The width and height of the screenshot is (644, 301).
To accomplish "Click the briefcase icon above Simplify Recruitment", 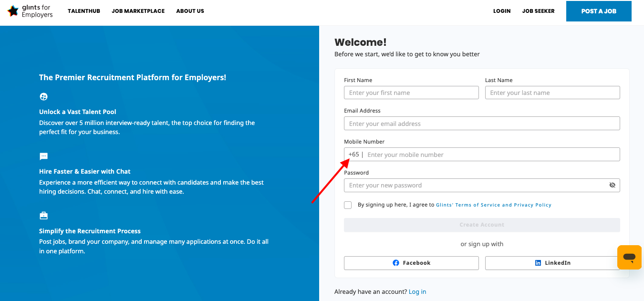I will tap(43, 216).
